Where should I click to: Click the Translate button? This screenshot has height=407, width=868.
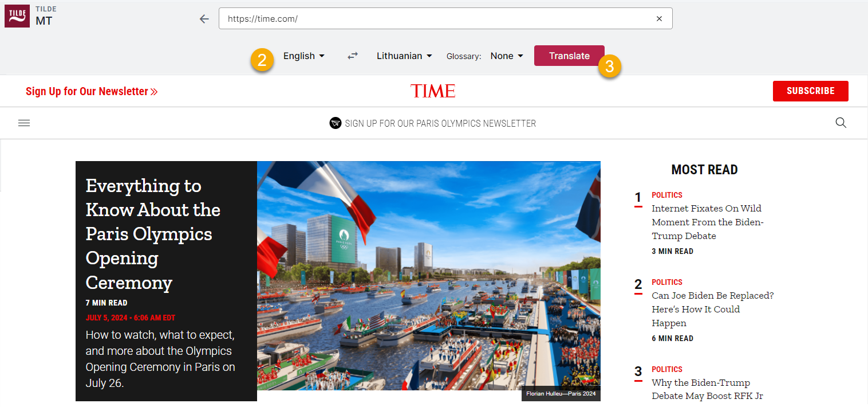coord(569,56)
